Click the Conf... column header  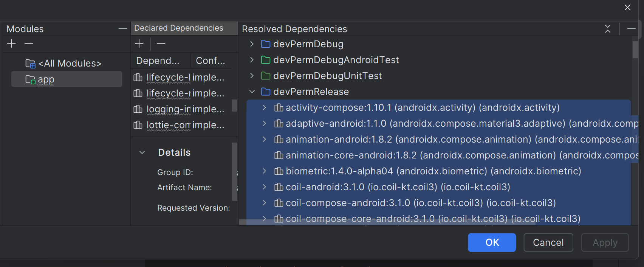click(x=211, y=61)
